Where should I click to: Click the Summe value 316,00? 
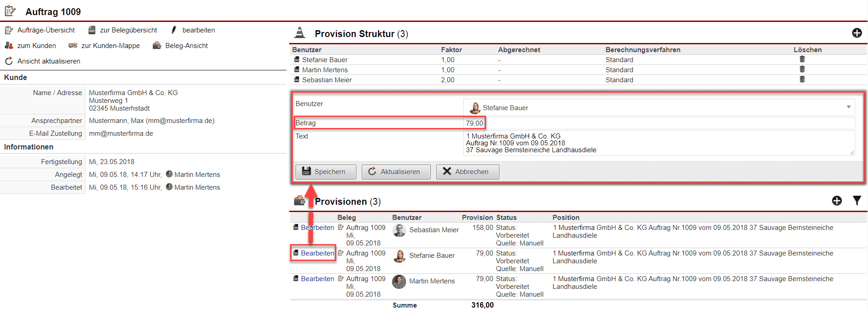pos(482,305)
